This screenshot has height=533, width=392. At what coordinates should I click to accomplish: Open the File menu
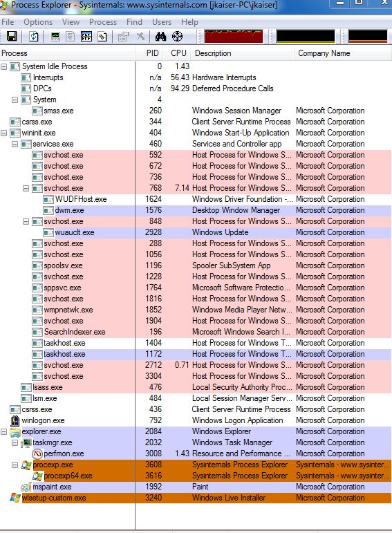point(8,22)
